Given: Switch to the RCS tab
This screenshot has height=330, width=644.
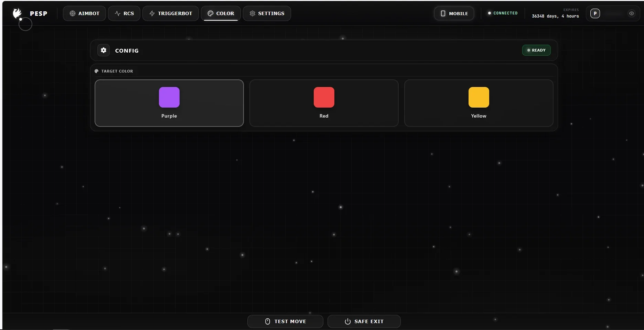Looking at the screenshot, I should click(x=124, y=13).
